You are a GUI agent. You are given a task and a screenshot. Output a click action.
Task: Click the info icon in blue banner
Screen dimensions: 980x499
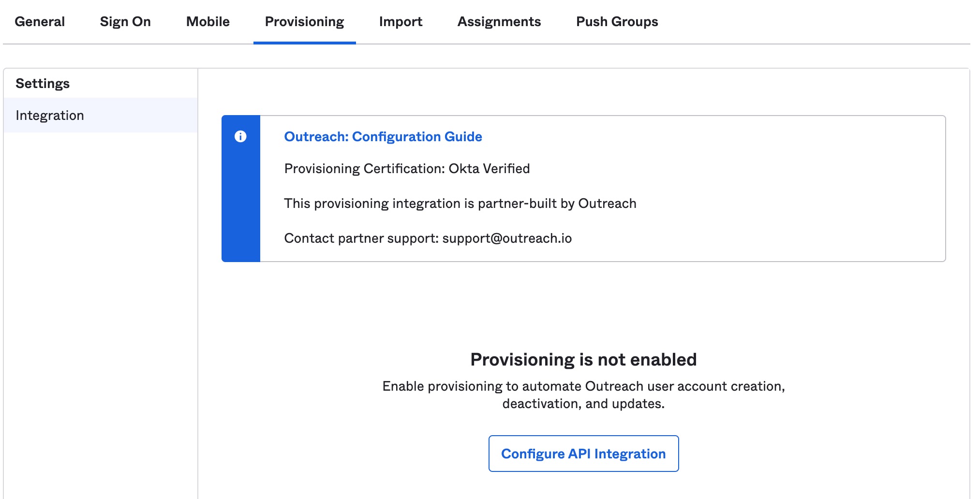click(240, 137)
